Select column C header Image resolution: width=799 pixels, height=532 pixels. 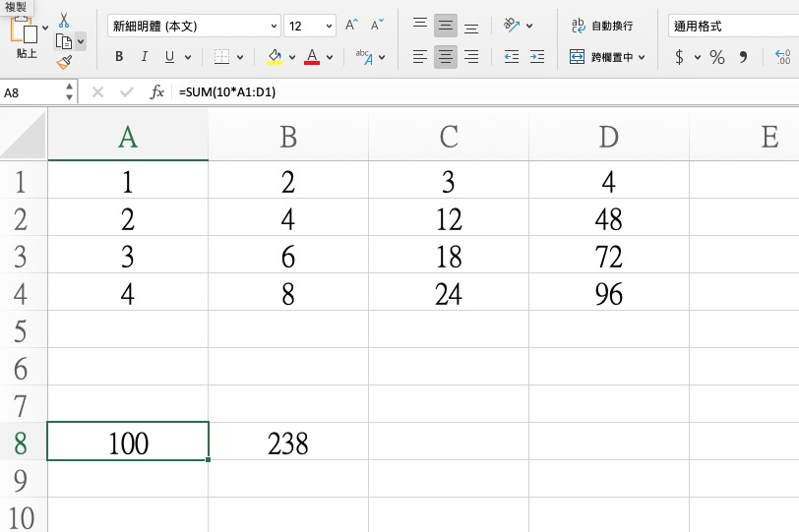coord(449,136)
